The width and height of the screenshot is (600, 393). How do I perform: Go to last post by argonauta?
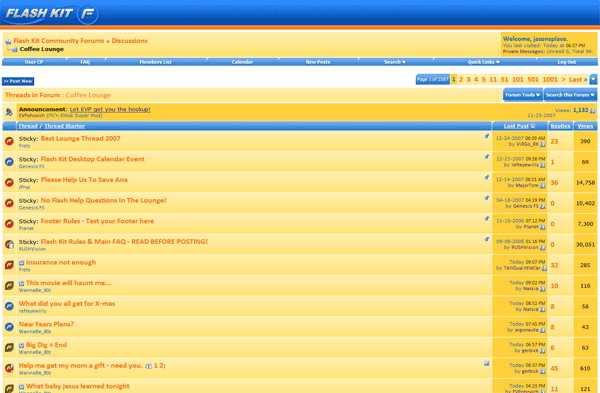pyautogui.click(x=542, y=330)
